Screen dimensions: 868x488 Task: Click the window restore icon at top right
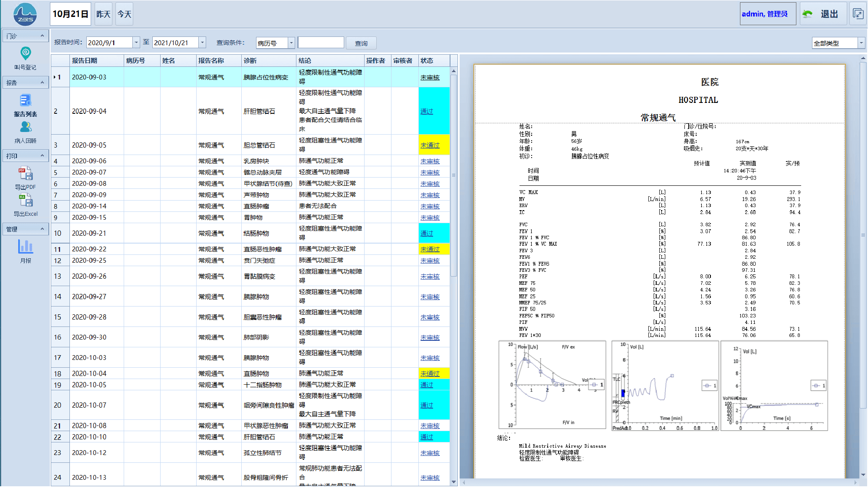(858, 14)
